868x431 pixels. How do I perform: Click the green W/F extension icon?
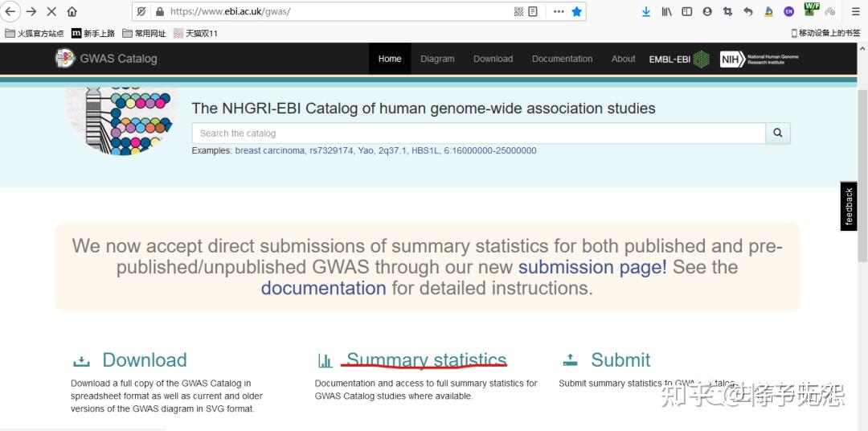pos(811,9)
